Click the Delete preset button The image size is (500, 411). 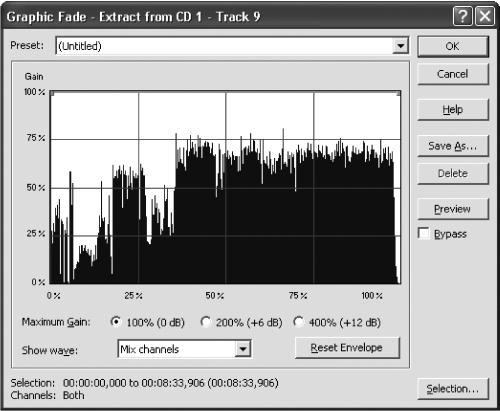[453, 173]
